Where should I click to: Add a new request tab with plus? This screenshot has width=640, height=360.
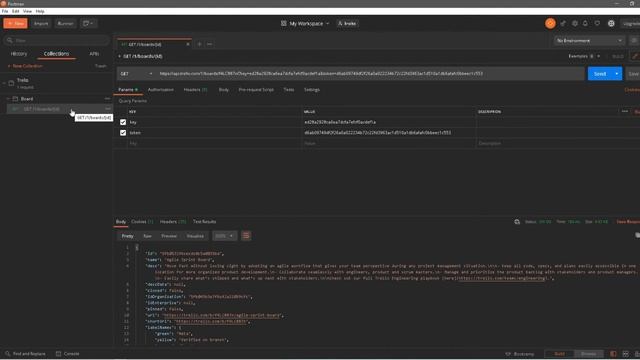(200, 44)
